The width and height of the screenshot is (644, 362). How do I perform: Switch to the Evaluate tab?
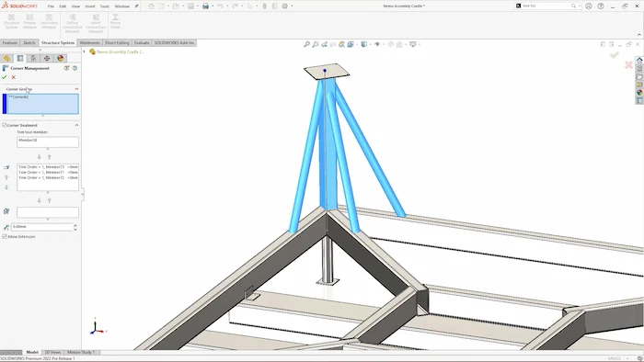142,42
